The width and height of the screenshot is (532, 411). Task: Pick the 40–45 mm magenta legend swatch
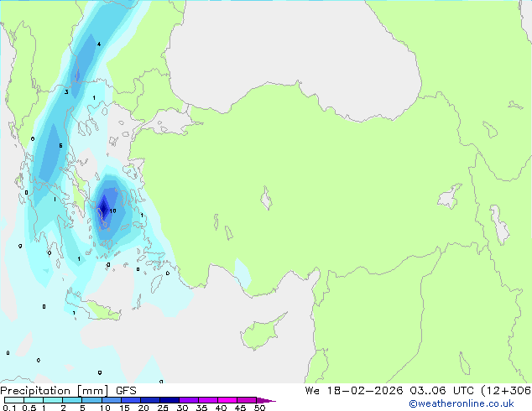[227, 400]
